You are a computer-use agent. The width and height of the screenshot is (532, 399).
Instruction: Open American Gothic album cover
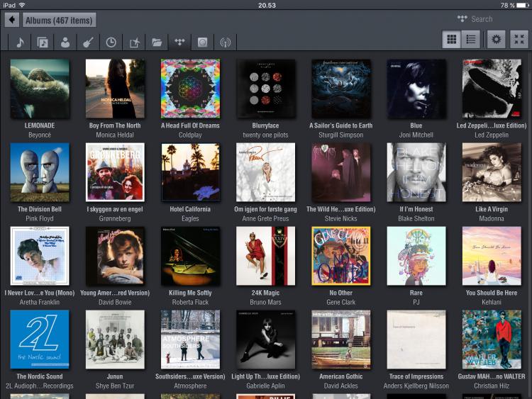341,339
